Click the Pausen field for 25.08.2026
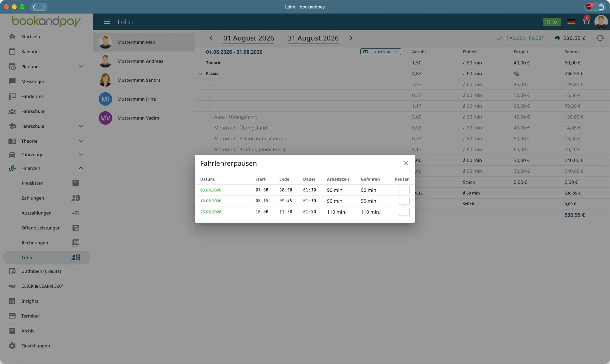 [404, 212]
